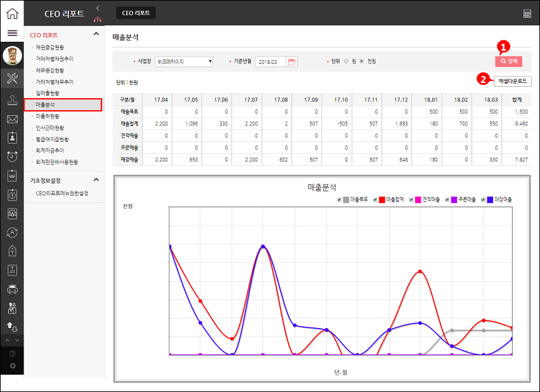Screen dimensions: 540x392
Task: Click the red 매출합계 legend swatch
Action: (382, 199)
